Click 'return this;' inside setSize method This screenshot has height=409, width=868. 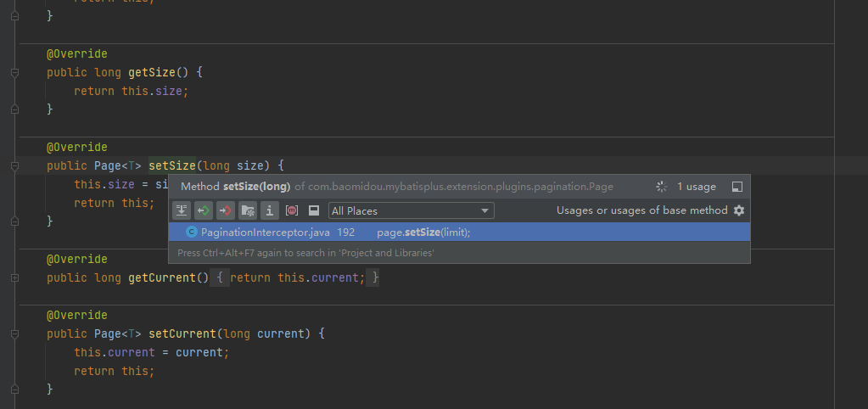pyautogui.click(x=115, y=203)
